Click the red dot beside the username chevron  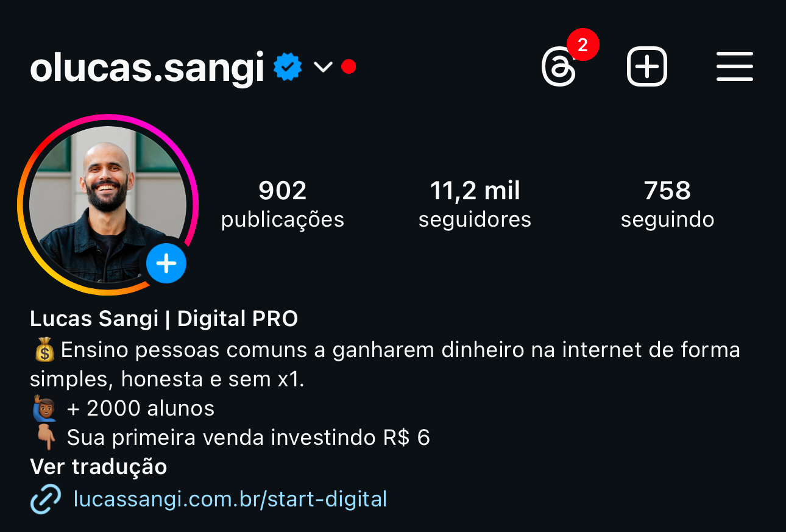(349, 66)
